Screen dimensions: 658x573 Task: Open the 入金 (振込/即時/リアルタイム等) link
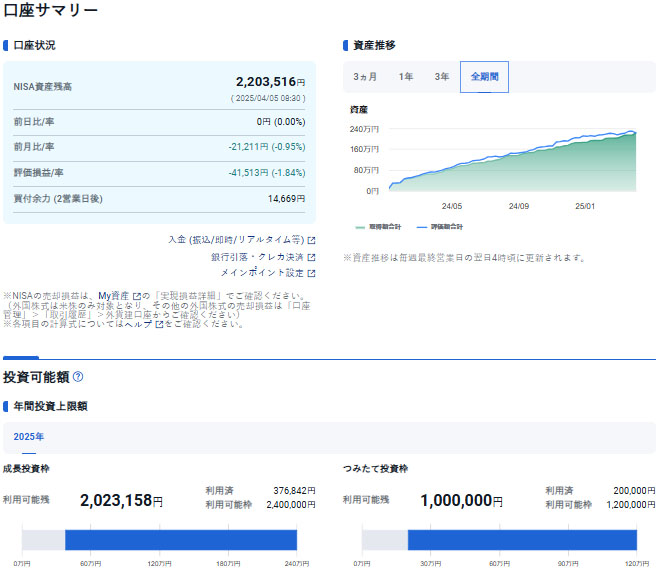[236, 240]
